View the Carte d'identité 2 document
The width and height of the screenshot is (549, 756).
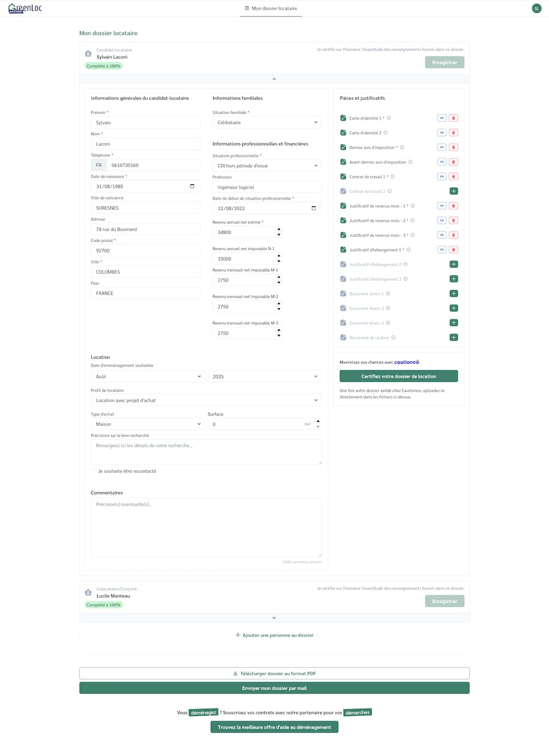(441, 133)
